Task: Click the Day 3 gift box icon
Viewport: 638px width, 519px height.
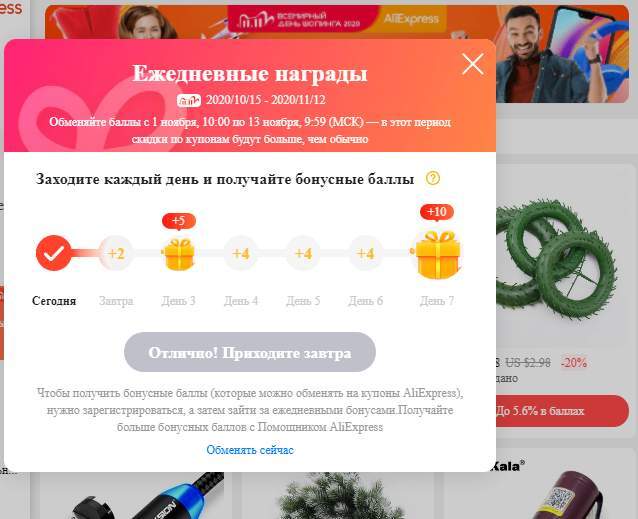Action: pos(178,253)
